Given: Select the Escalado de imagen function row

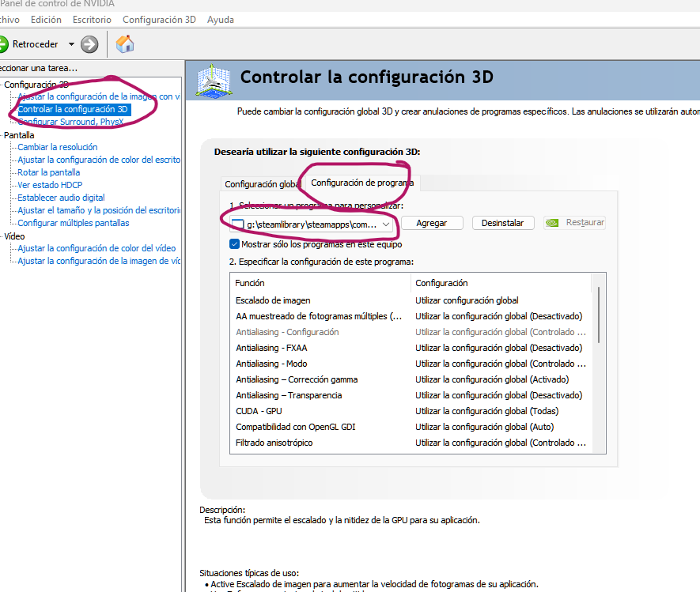Looking at the screenshot, I should 411,300.
